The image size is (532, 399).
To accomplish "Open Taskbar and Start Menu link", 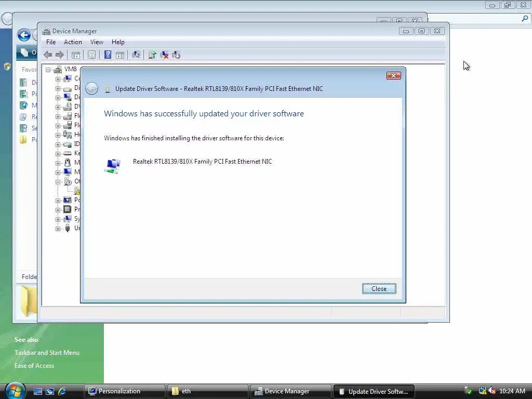I will pyautogui.click(x=47, y=353).
